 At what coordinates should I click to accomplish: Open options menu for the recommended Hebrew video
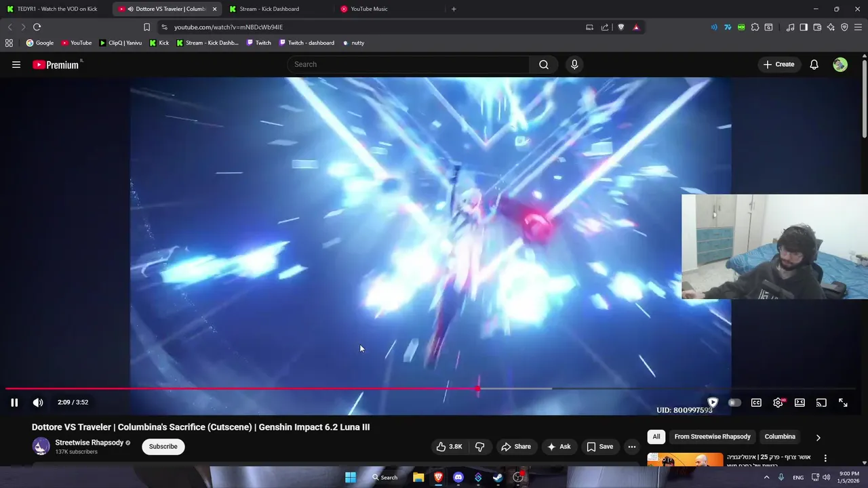[825, 459]
